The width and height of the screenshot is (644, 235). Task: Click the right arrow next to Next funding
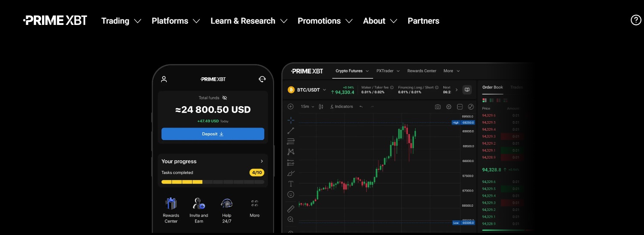(x=456, y=90)
